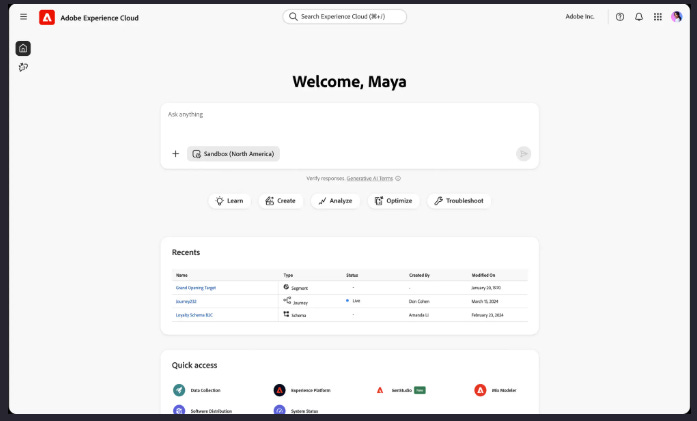Click the Status column header

click(x=352, y=275)
